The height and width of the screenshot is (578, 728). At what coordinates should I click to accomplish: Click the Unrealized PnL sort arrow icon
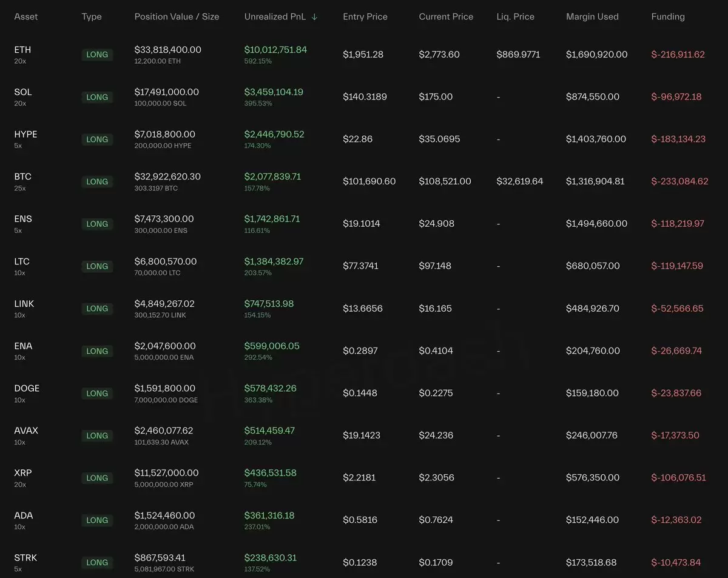click(x=314, y=17)
